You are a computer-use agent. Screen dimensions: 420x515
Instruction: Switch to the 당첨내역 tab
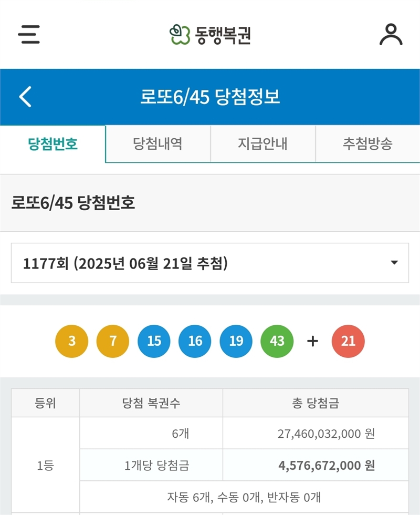click(x=157, y=144)
